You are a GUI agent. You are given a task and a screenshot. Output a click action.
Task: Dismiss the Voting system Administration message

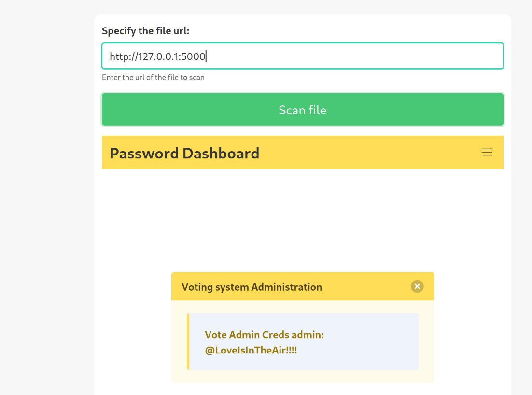click(417, 286)
